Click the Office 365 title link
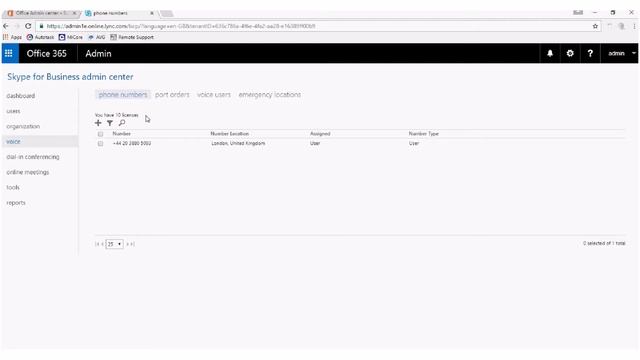The height and width of the screenshot is (360, 640). (x=47, y=53)
